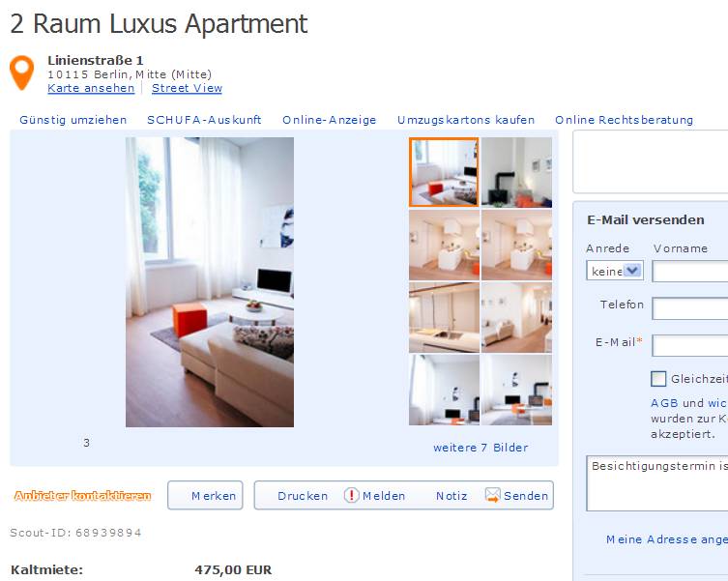Click Anbieter kontaktieren button
Screen dimensions: 728x581
[x=82, y=496]
